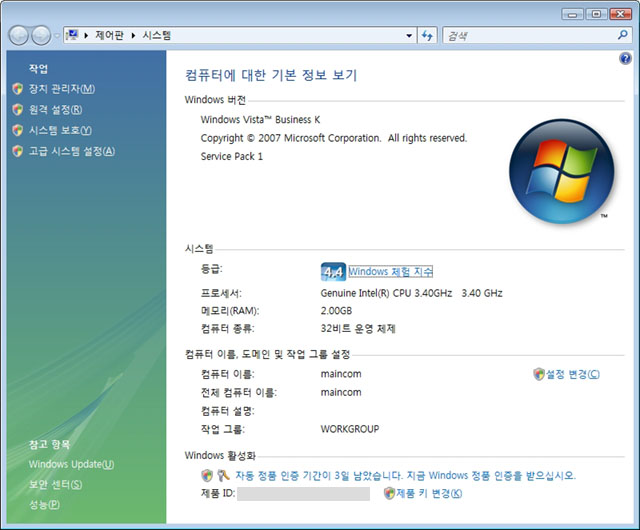Maximize the System window
The image size is (640, 530).
click(596, 14)
